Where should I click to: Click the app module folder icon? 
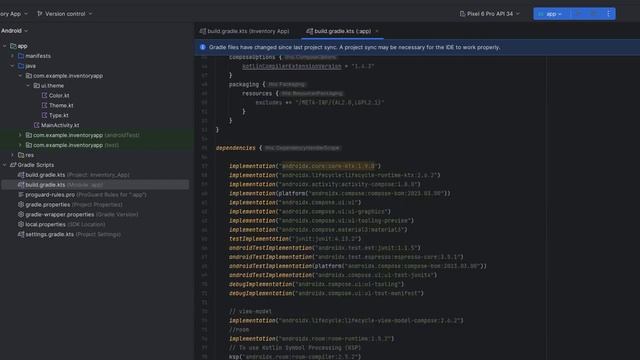point(13,46)
